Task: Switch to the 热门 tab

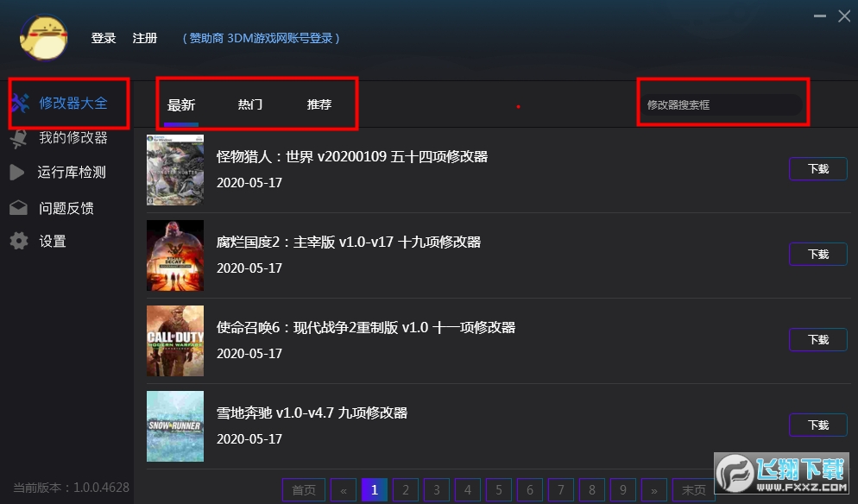Action: click(250, 104)
